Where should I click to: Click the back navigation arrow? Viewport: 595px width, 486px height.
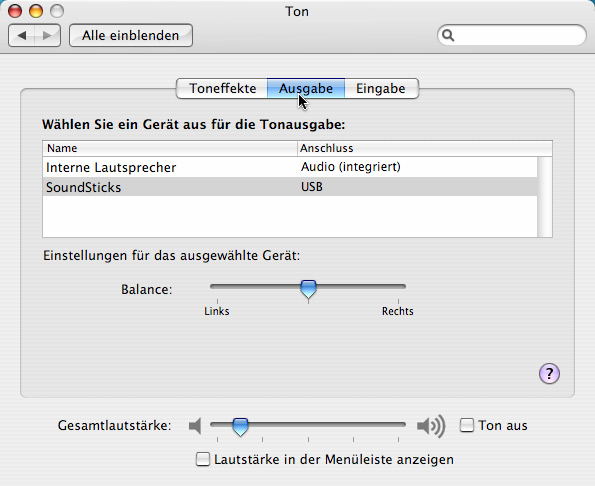click(x=22, y=36)
